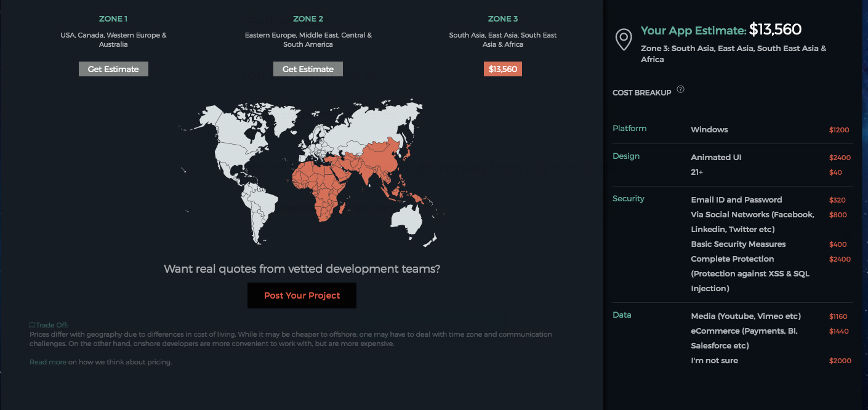This screenshot has height=410, width=868.
Task: Click Email ID and Password item
Action: pos(736,199)
